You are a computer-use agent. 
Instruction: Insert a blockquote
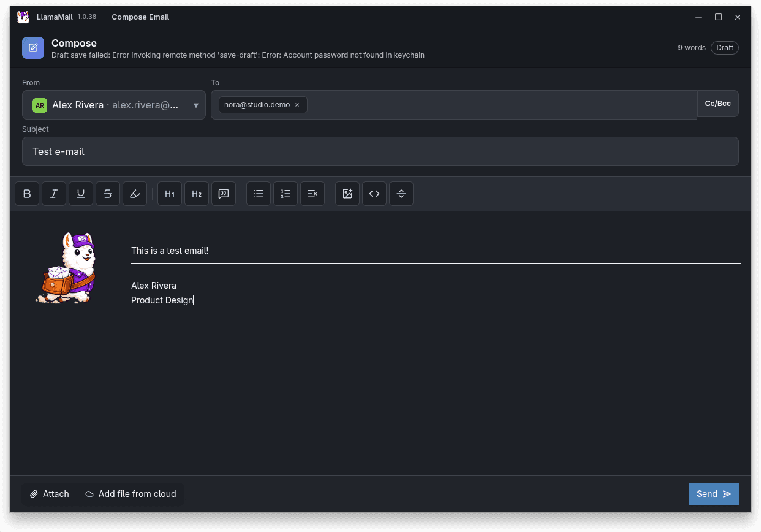[224, 194]
